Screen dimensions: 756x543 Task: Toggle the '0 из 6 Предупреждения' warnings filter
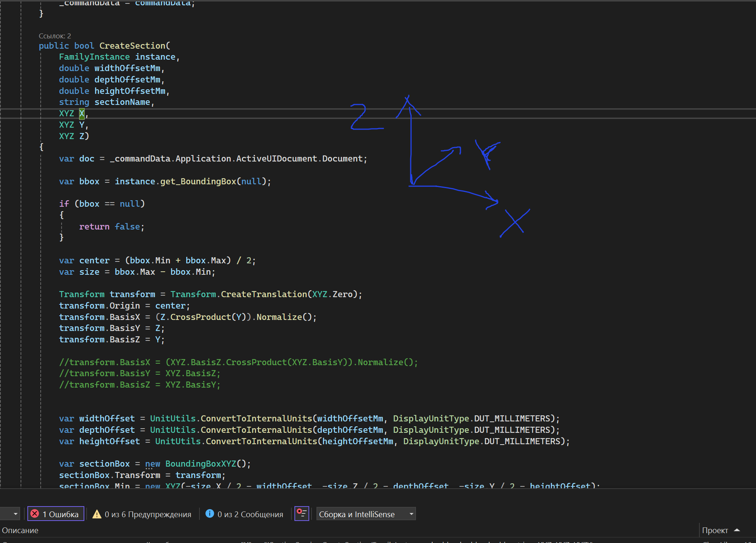pos(142,514)
